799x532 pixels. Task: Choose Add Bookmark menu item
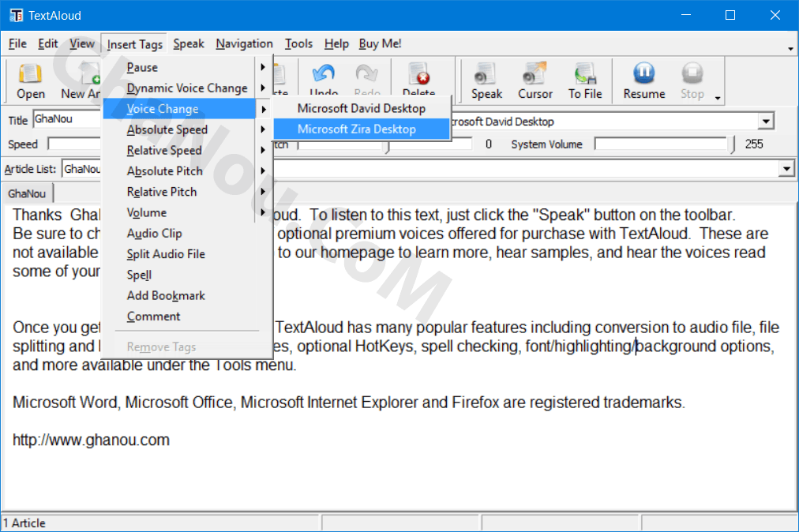coord(187,295)
